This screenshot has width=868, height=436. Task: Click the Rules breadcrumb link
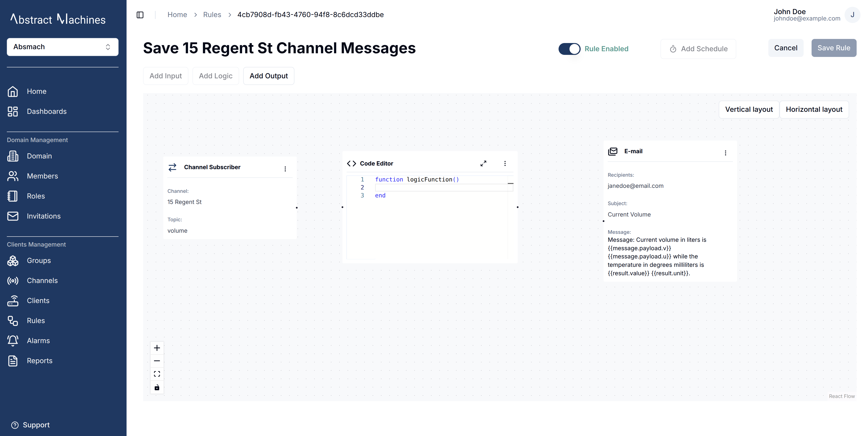[x=212, y=15]
